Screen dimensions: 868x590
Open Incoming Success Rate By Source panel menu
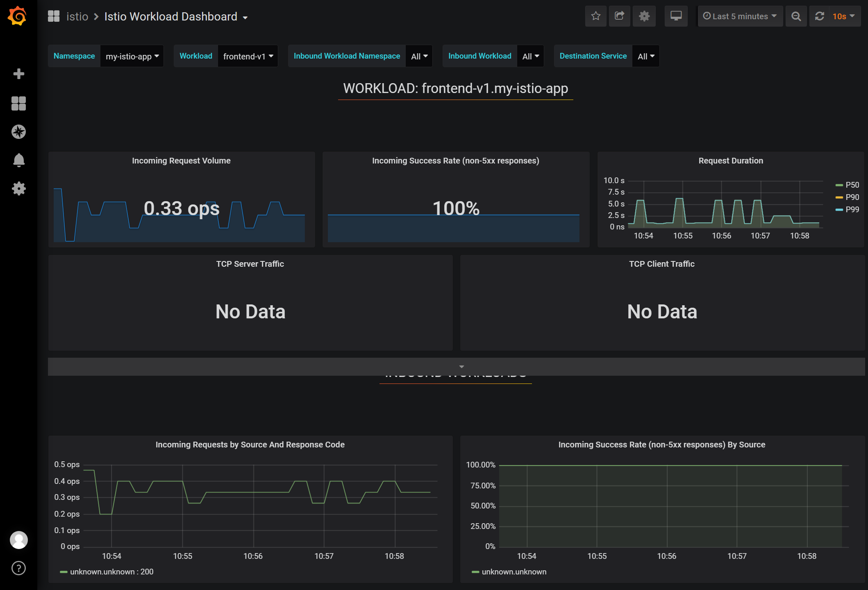[662, 445]
